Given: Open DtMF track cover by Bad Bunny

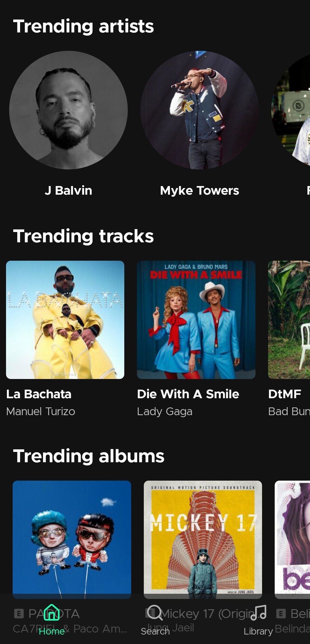Looking at the screenshot, I should (x=289, y=320).
